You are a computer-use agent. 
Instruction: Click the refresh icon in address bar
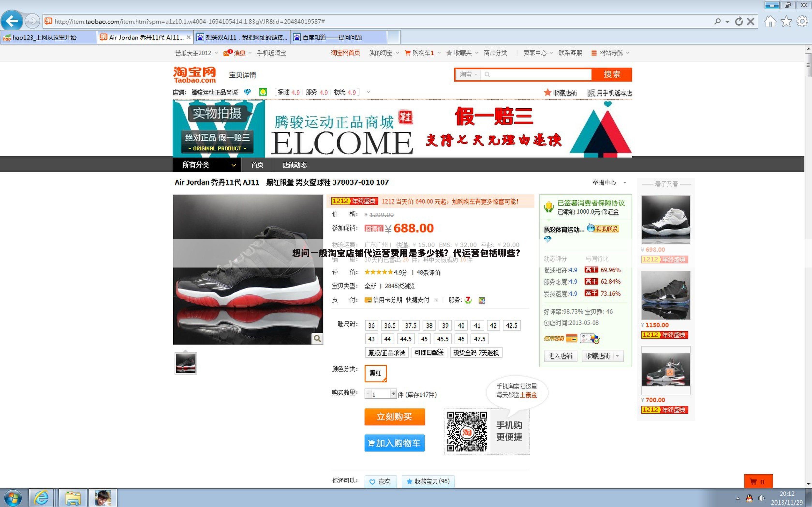pos(738,22)
